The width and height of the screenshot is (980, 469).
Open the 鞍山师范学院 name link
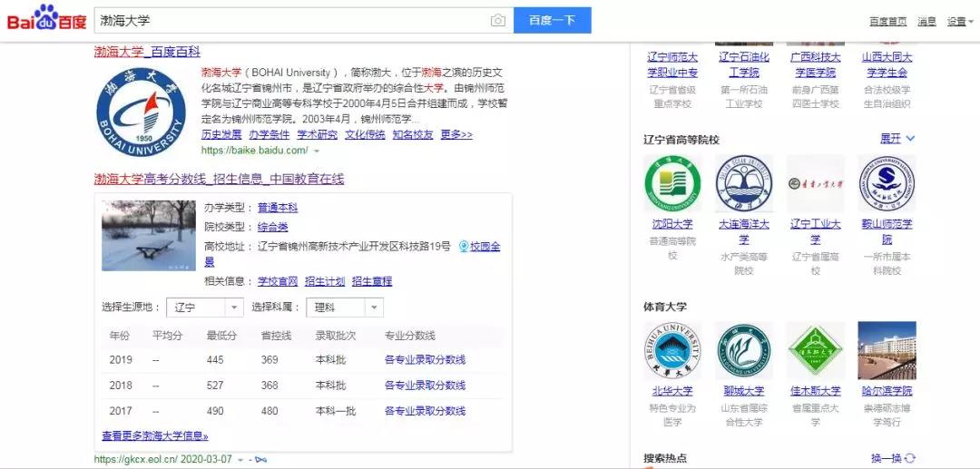887,231
